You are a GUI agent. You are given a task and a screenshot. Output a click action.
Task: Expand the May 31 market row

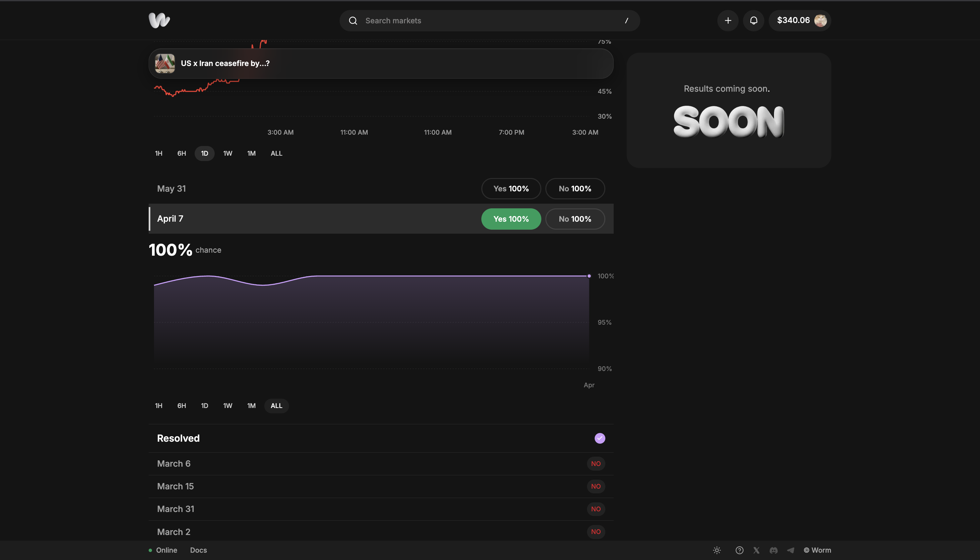tap(381, 188)
